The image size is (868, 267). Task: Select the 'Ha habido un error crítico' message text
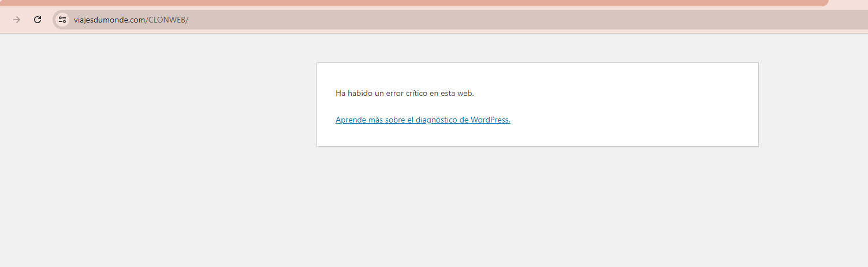tap(405, 93)
